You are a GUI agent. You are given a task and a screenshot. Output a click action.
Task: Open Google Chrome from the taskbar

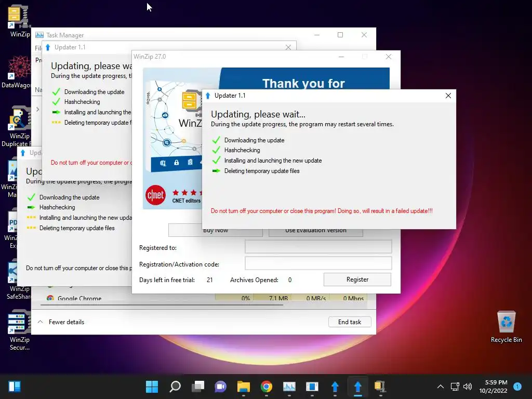[x=267, y=387]
